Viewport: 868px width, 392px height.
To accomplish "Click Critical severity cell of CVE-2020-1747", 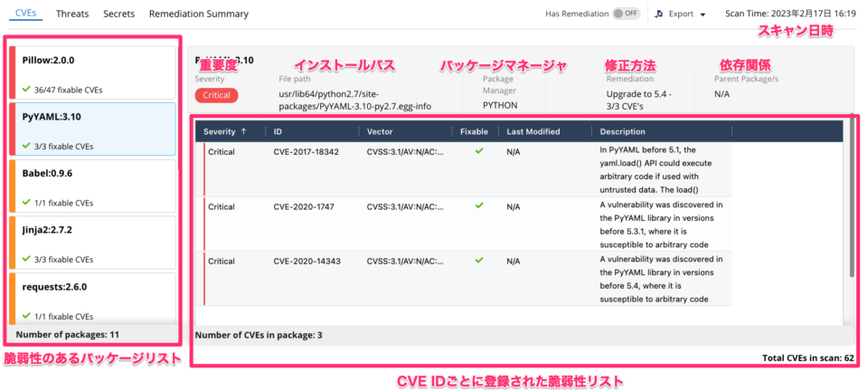I will tap(222, 206).
